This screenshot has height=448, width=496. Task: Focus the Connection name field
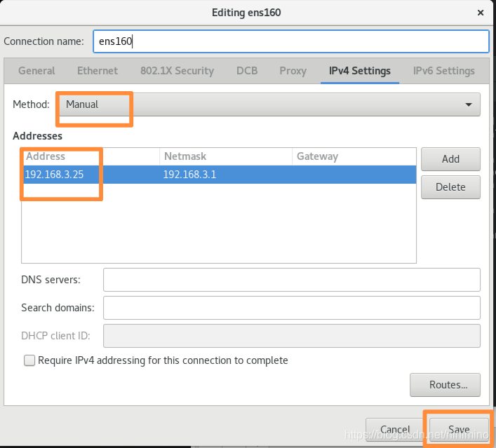[290, 41]
